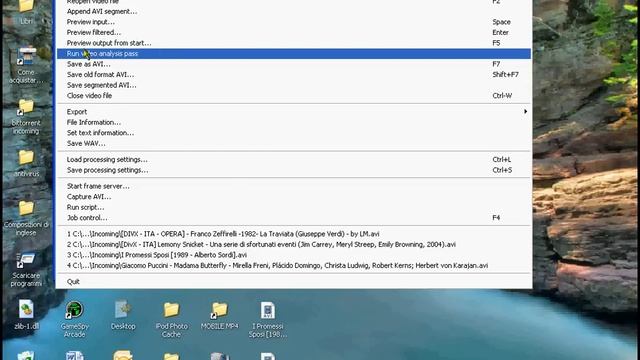Open Job control entry
The image size is (640, 360).
click(294, 218)
